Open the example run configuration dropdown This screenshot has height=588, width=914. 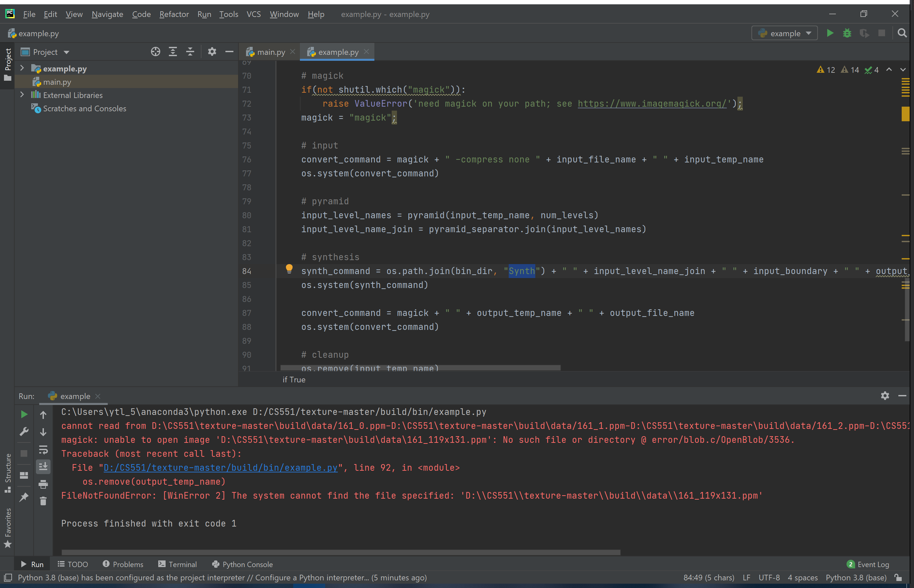(784, 33)
